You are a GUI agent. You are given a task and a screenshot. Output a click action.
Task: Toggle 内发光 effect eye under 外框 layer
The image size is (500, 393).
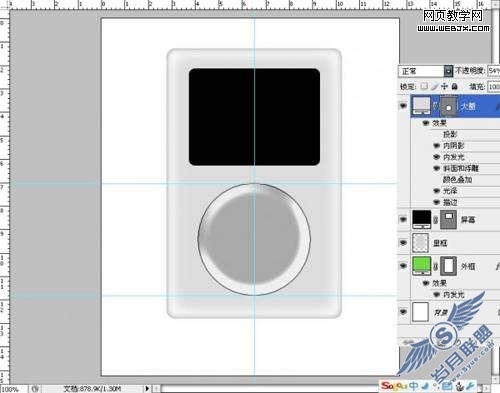pyautogui.click(x=437, y=295)
